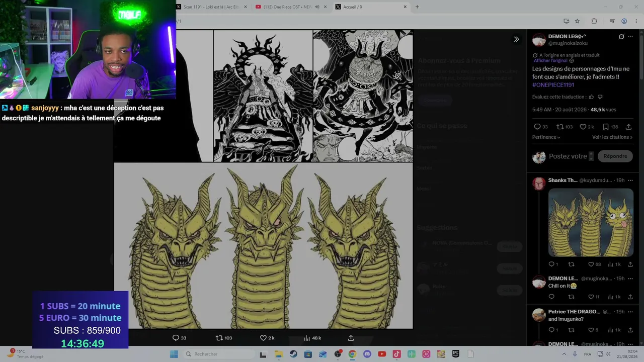Open Discord from the taskbar

coord(367,354)
